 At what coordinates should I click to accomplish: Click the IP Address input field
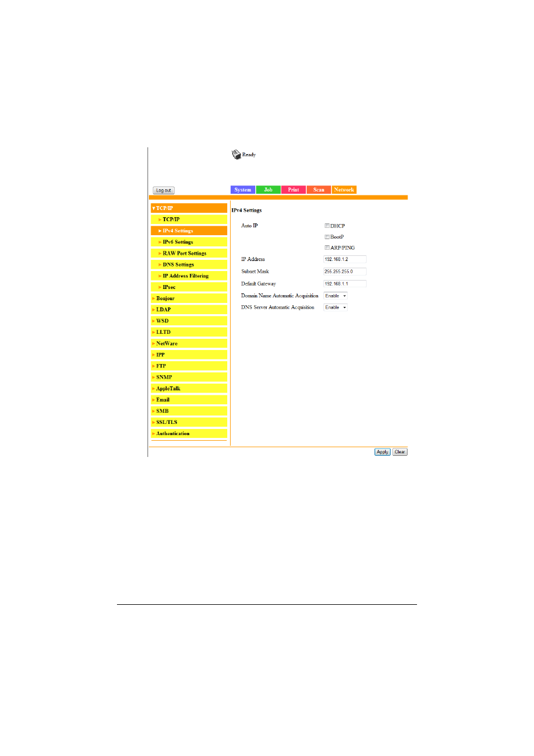coord(345,259)
